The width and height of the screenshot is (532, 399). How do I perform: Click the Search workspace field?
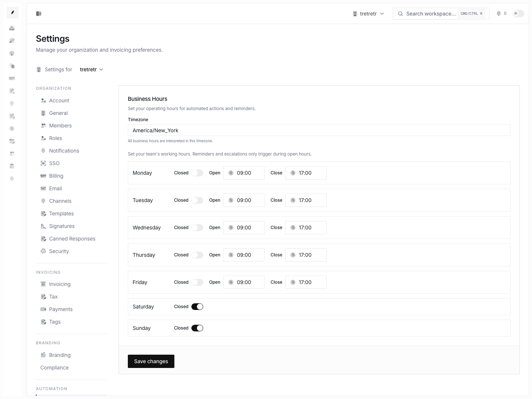coord(441,14)
